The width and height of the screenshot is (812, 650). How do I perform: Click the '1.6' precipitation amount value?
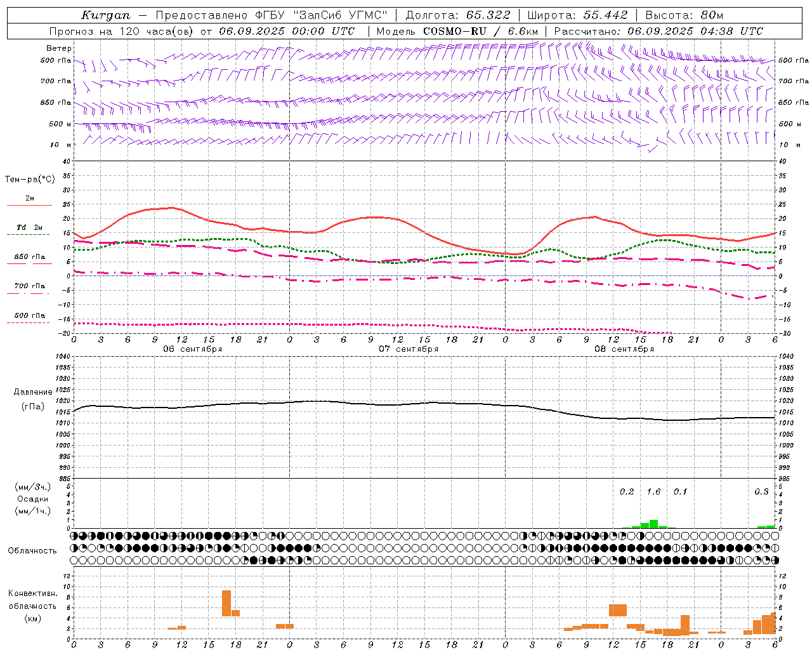pos(653,492)
